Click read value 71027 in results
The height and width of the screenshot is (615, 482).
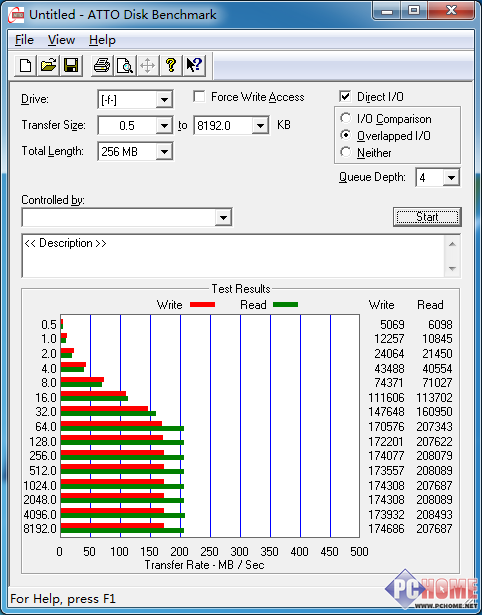437,382
